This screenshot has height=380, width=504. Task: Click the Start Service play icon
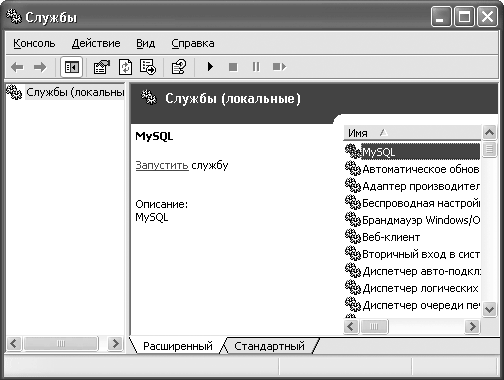click(x=210, y=67)
